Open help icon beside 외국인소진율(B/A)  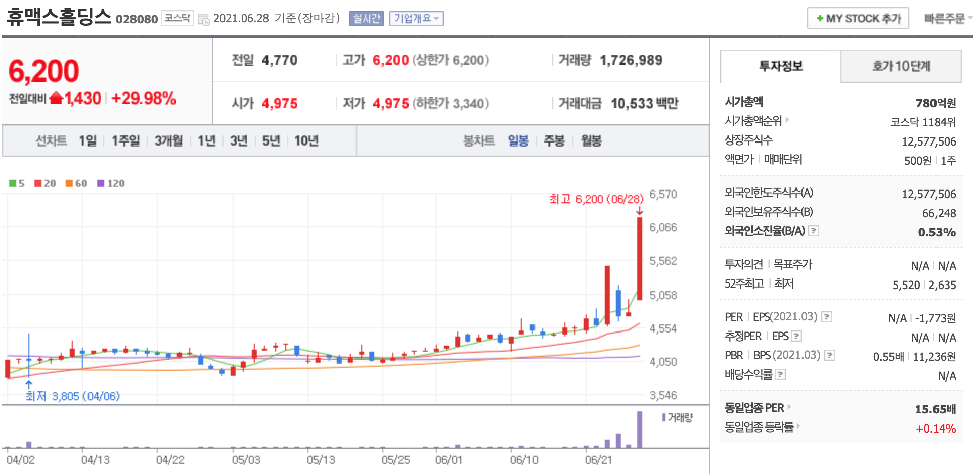click(813, 231)
